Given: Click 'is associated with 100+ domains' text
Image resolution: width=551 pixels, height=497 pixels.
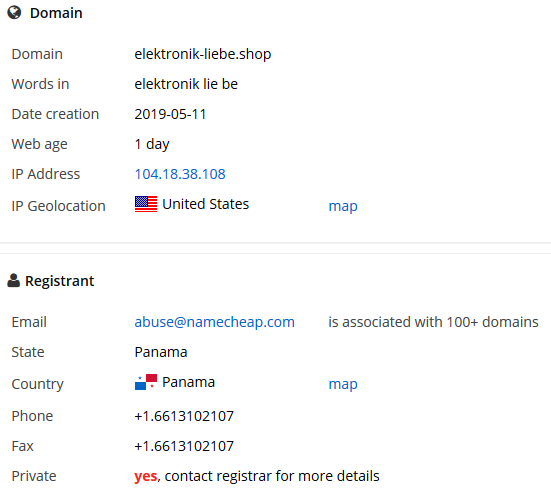Looking at the screenshot, I should 433,322.
